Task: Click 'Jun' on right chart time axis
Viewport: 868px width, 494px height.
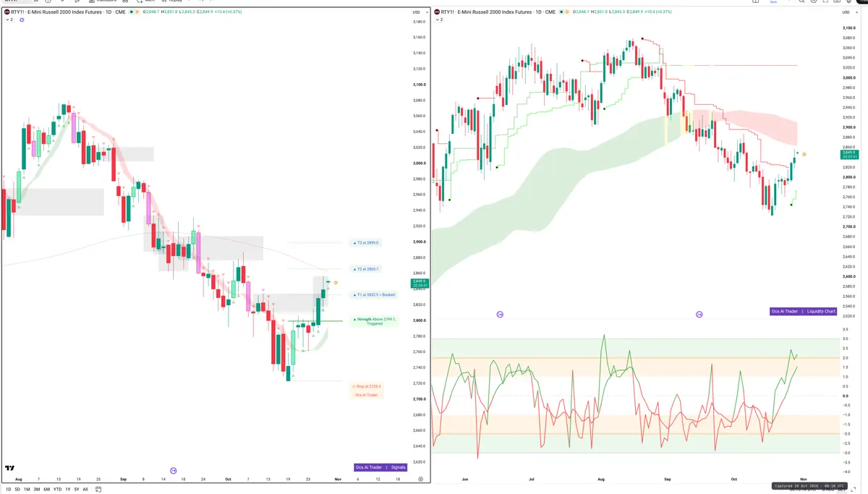Action: (x=464, y=480)
